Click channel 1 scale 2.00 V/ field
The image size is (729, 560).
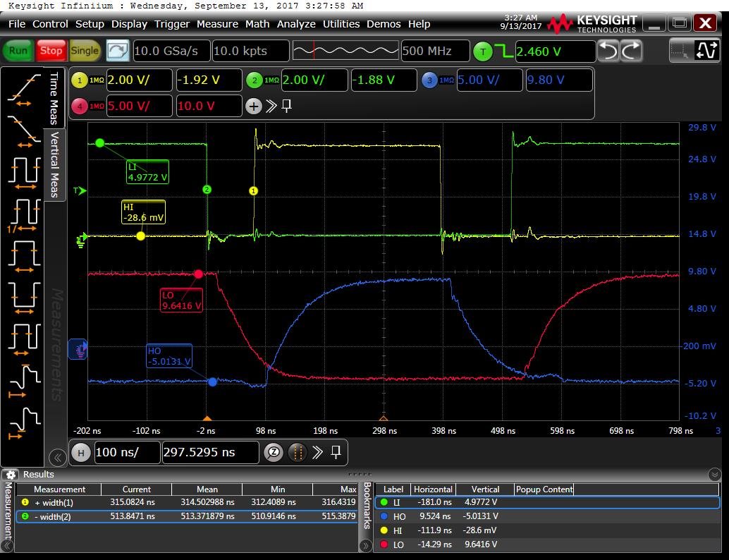tap(139, 80)
